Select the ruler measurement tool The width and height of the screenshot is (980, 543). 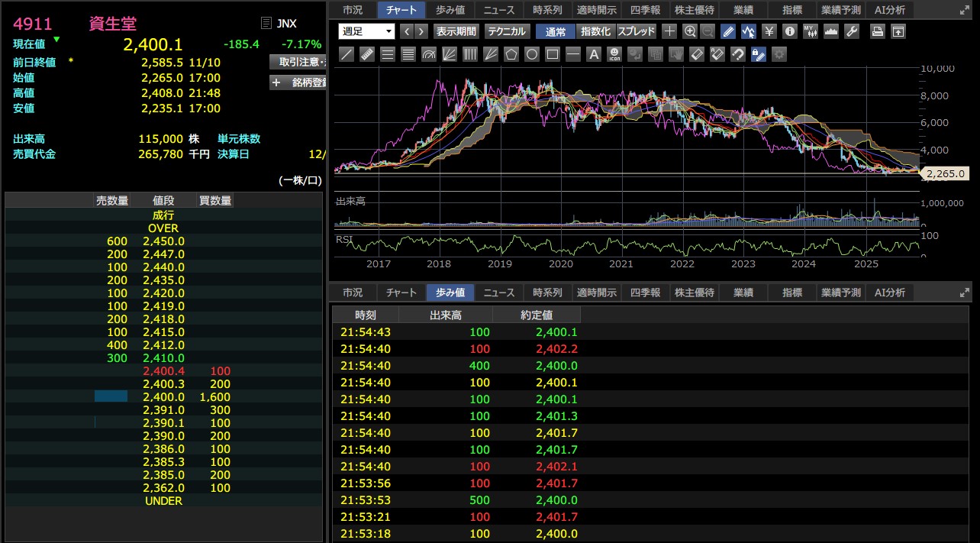pos(367,54)
